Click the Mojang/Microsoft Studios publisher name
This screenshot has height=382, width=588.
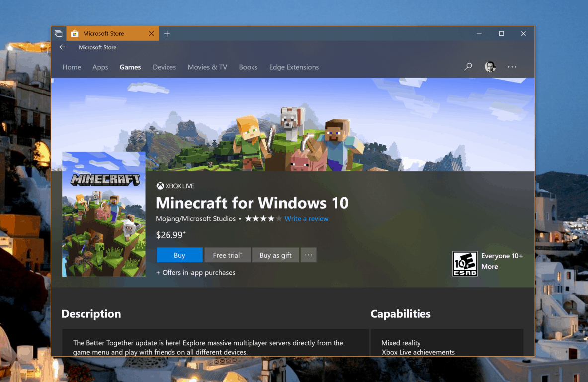196,218
